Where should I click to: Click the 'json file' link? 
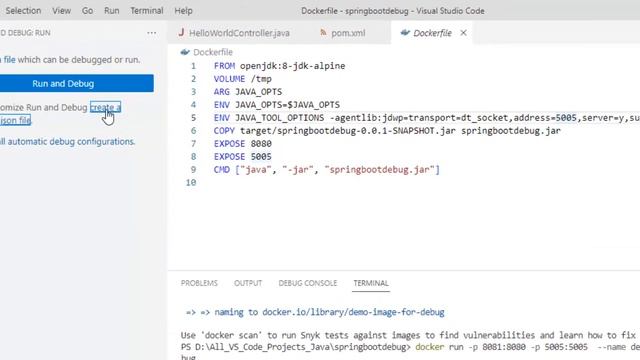(x=16, y=120)
